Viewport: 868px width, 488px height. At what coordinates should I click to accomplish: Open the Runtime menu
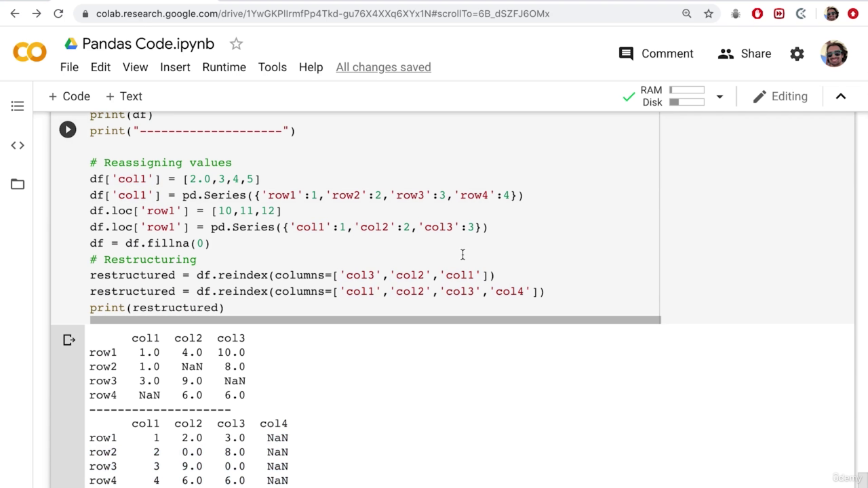tap(224, 67)
